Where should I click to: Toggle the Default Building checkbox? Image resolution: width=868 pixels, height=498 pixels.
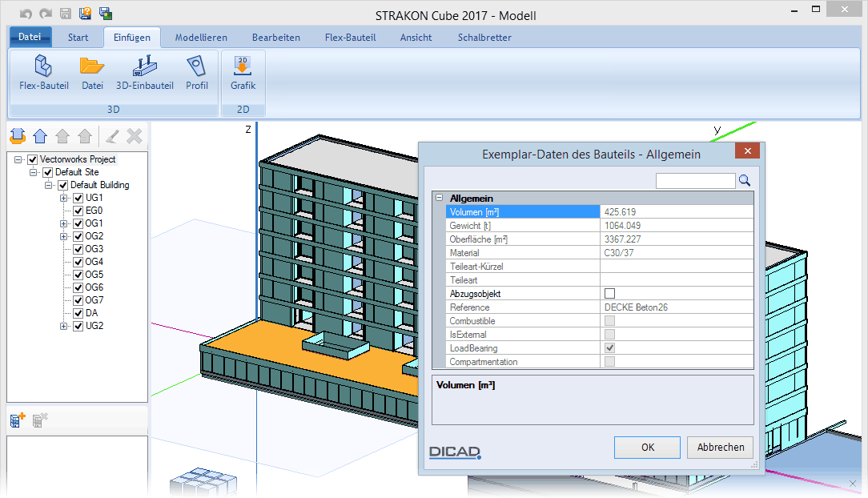click(63, 185)
